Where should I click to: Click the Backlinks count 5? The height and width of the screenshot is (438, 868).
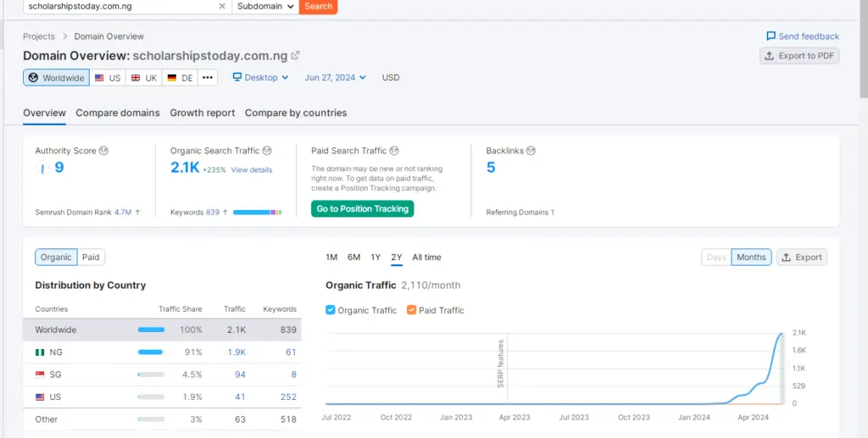point(491,168)
